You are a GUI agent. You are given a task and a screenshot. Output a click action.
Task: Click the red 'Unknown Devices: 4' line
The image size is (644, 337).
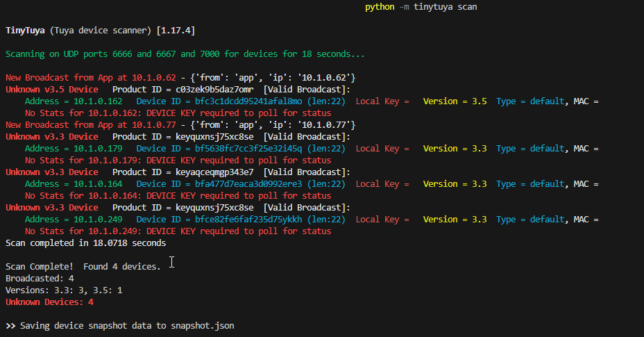tap(49, 302)
